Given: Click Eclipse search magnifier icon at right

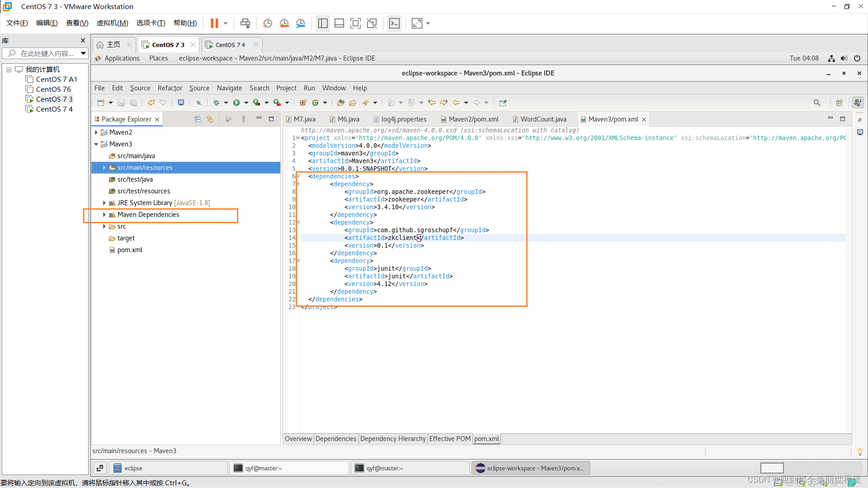Looking at the screenshot, I should point(817,103).
